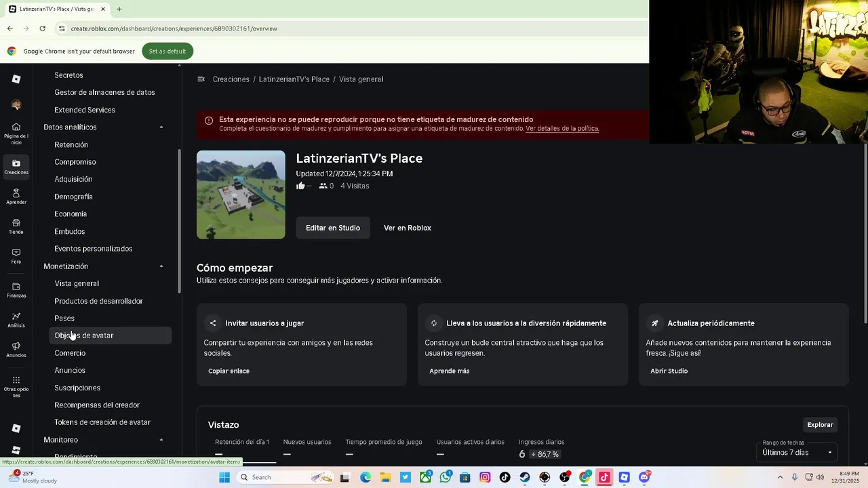Open Suscripciones in sidebar
The image size is (868, 488).
pyautogui.click(x=77, y=388)
